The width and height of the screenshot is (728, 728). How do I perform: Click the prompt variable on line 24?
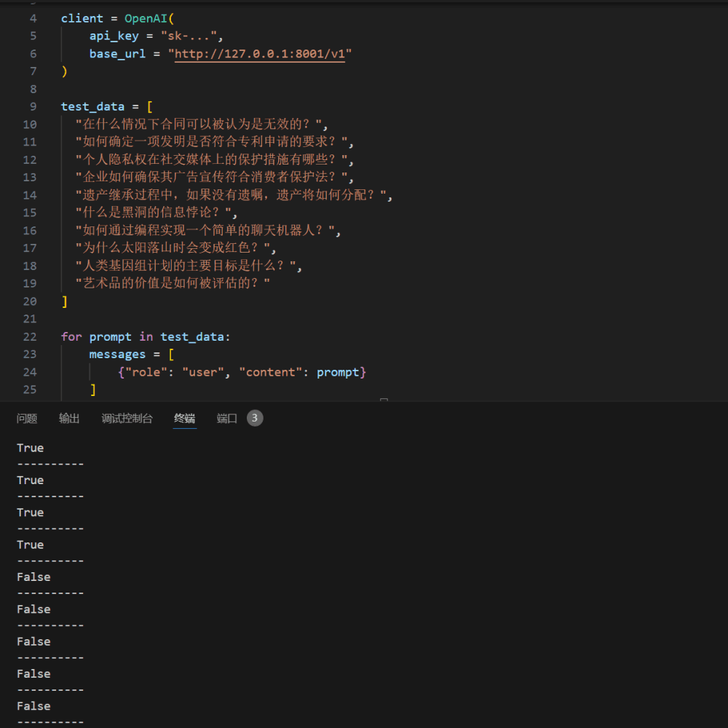[338, 372]
